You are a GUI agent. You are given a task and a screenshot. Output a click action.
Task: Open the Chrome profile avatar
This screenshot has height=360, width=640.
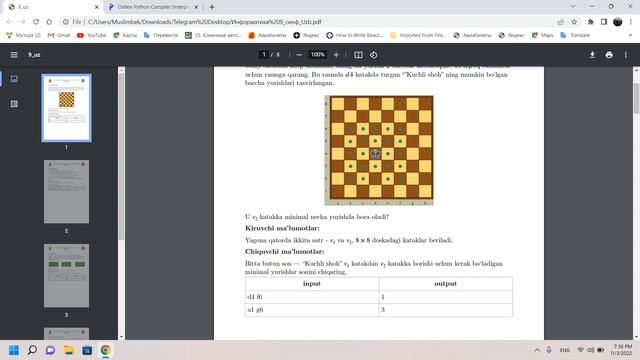click(618, 22)
